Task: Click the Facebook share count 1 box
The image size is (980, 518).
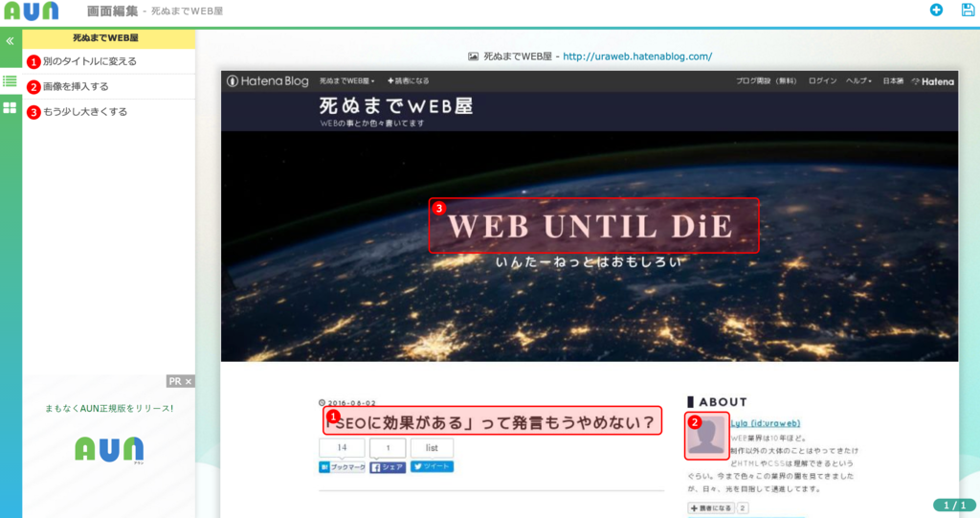Action: coord(388,448)
